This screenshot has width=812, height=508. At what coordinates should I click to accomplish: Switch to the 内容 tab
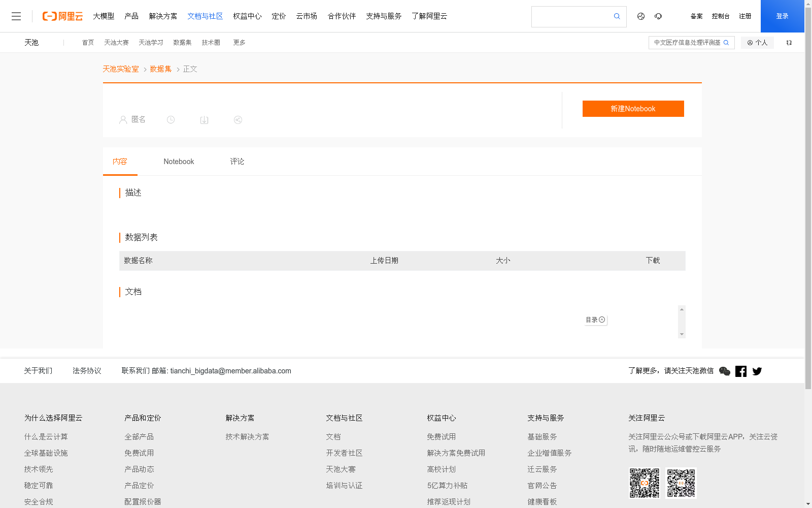120,162
